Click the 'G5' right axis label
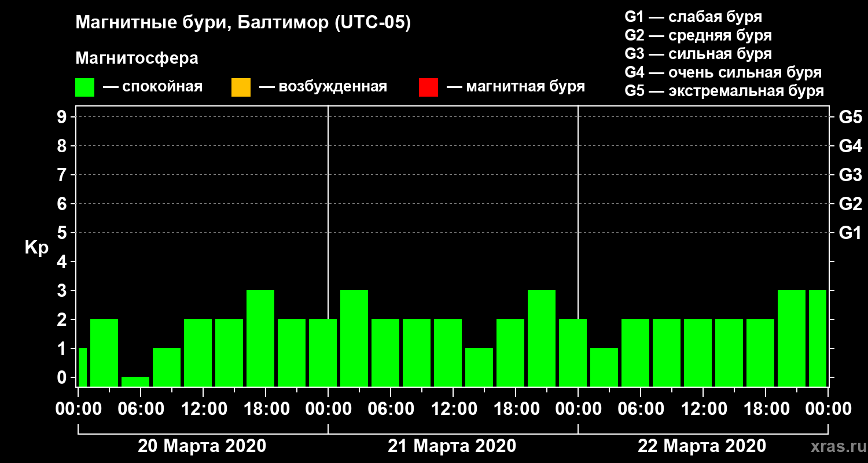 [x=850, y=117]
